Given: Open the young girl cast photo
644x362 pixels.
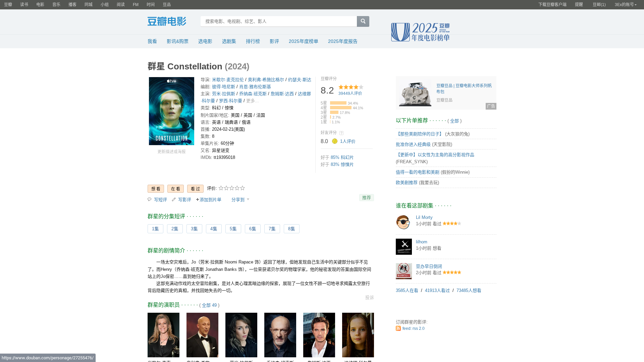Looking at the screenshot, I should tap(358, 335).
